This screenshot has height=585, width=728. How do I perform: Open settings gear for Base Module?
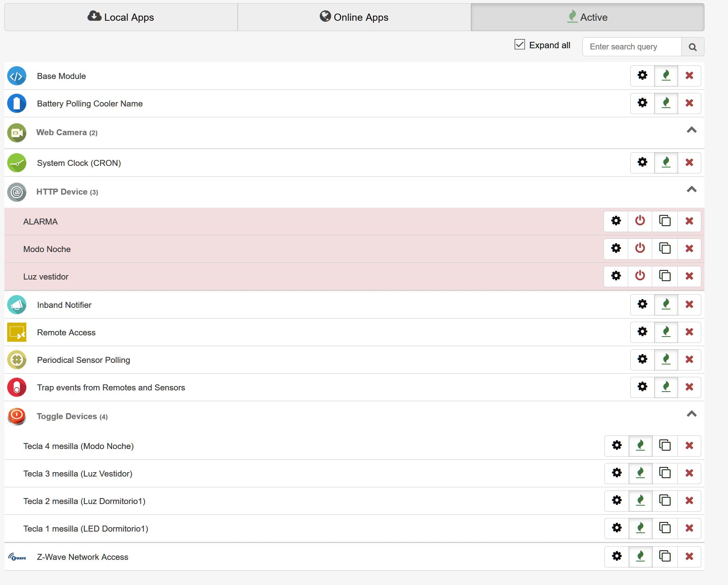[x=642, y=76]
